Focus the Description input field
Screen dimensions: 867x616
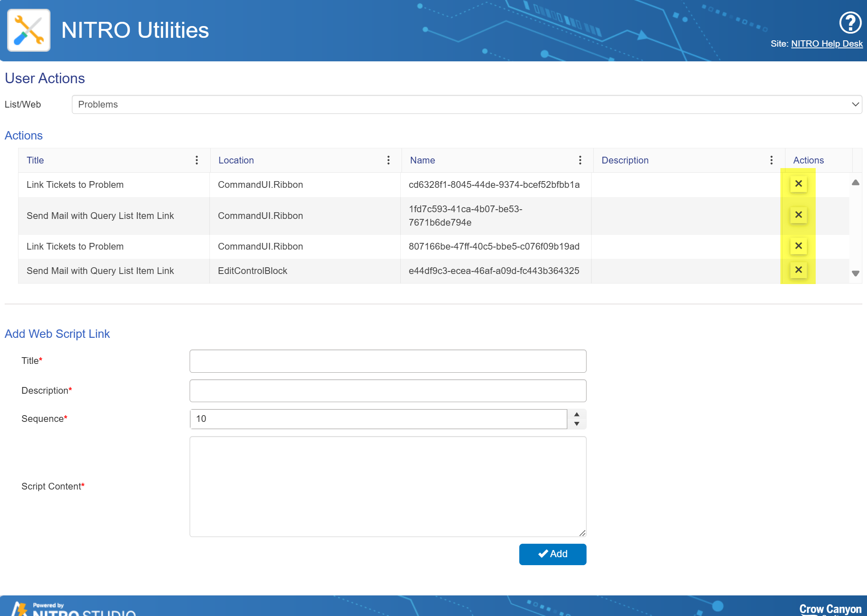pos(388,391)
